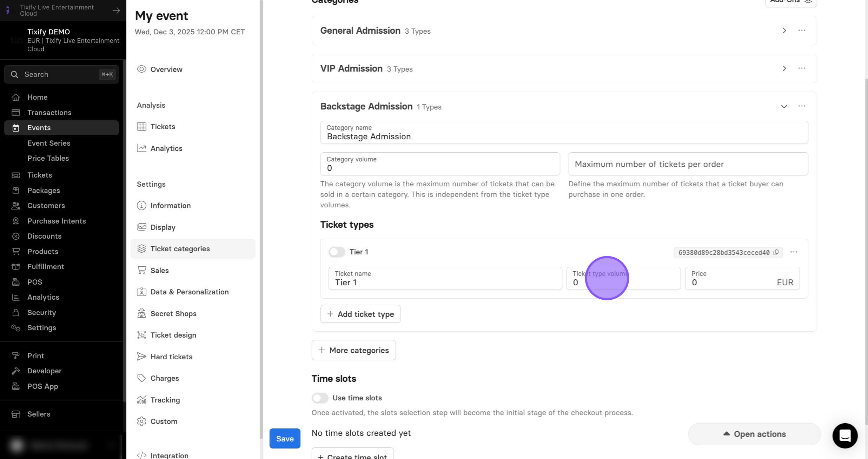Open Analytics under Analysis section

point(193,148)
